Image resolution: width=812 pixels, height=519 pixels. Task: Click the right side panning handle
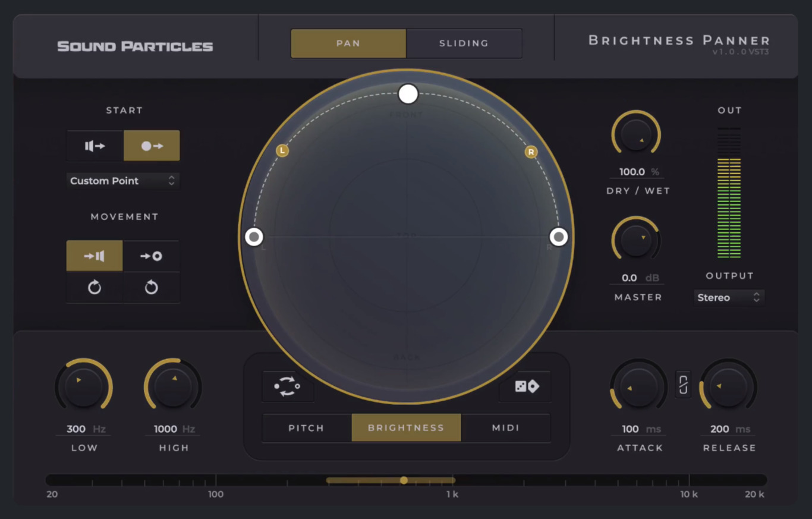[x=559, y=237]
